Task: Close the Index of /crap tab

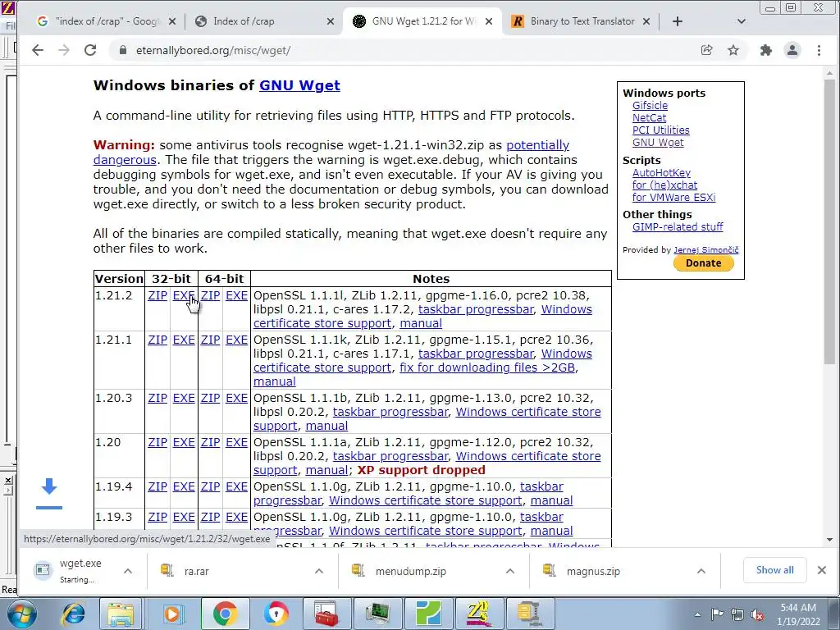Action: pos(330,21)
